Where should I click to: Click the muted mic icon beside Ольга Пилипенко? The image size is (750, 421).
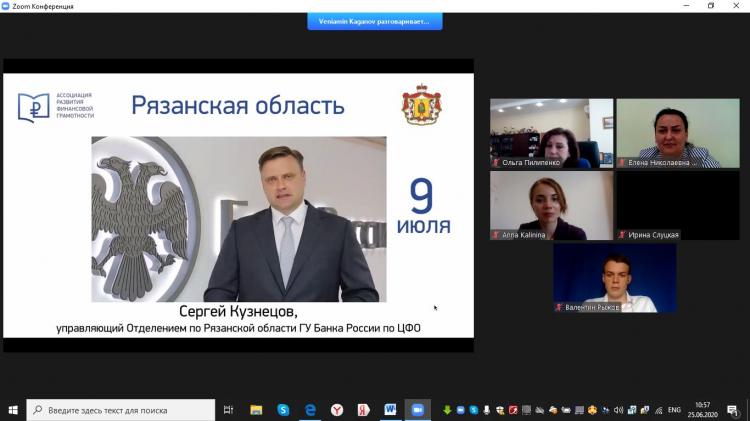(x=496, y=163)
